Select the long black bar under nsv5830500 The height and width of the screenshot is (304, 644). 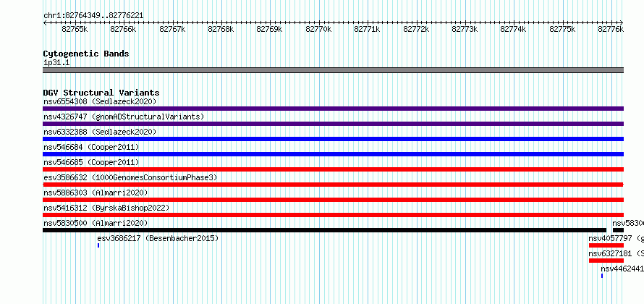[324, 230]
